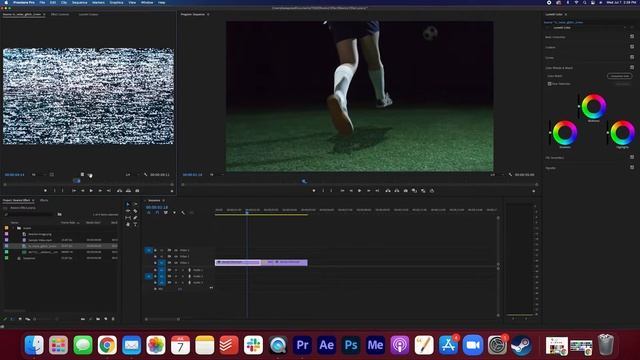
Task: Expand the Vignette section
Action: tap(551, 168)
